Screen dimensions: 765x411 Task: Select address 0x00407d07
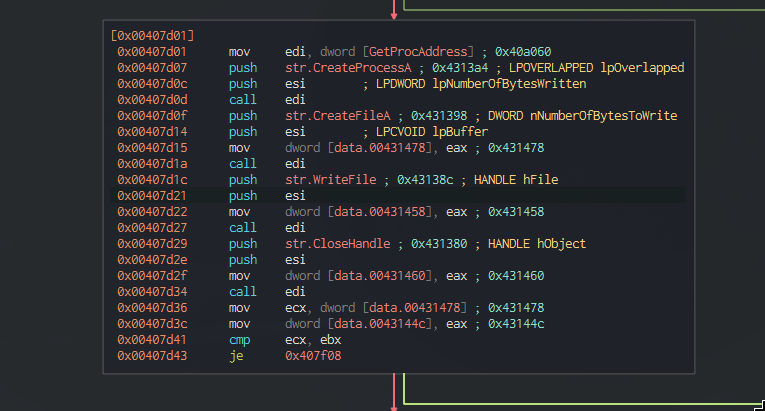point(152,68)
